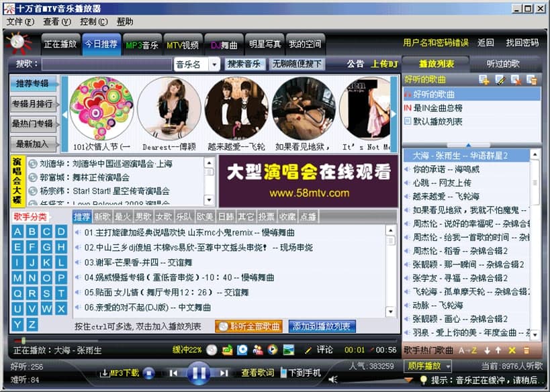Click the volume slider track
550x392 pixels.
click(372, 379)
